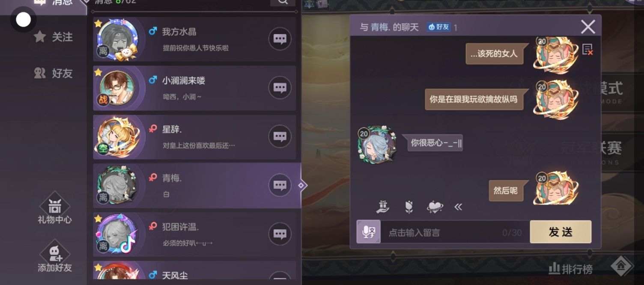Screen dimensions: 644x285
Task: Open chat bubble icon for 犯困许温.
Action: click(280, 234)
